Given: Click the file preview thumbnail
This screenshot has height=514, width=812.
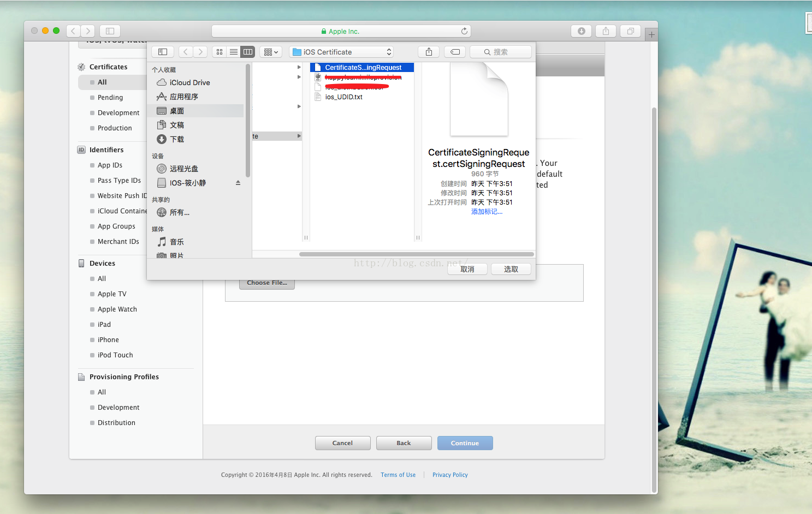Looking at the screenshot, I should pos(479,99).
